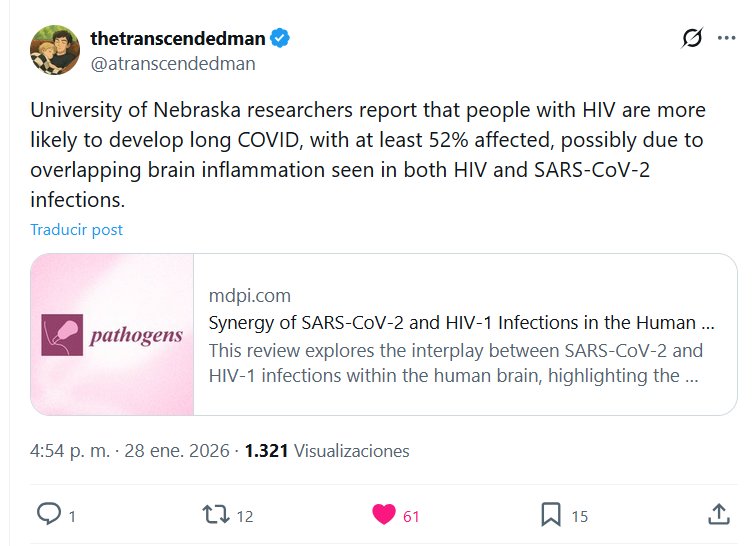Open the Pathogens journal thumbnail image

click(112, 335)
